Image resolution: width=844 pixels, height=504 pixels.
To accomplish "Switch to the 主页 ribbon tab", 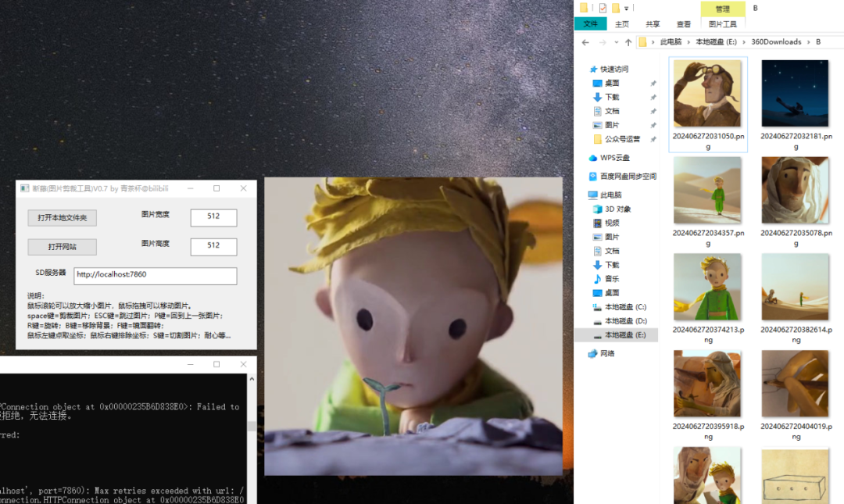I will 622,24.
